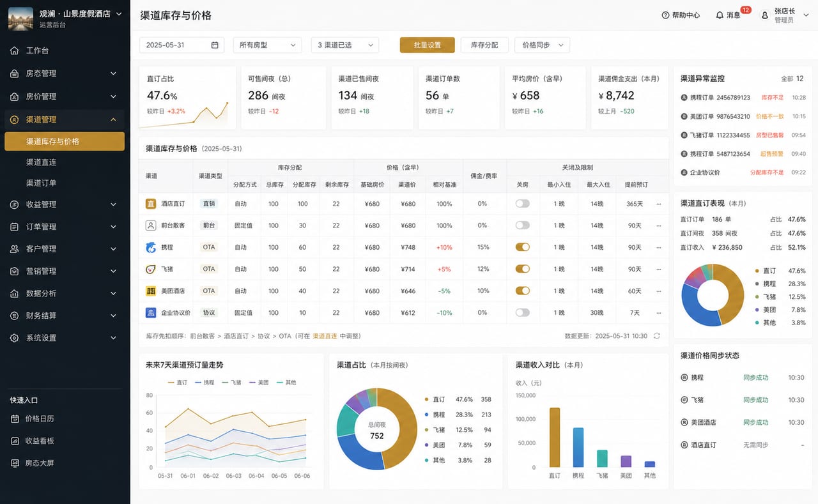Click the 收益管理 icon in sidebar
This screenshot has width=818, height=504.
click(x=14, y=204)
